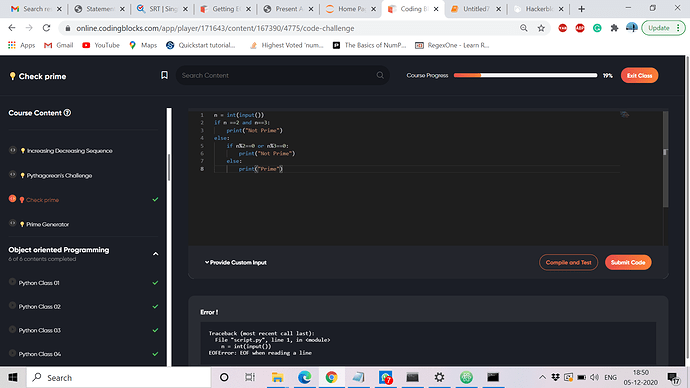Open the Gmail bookmark

59,45
